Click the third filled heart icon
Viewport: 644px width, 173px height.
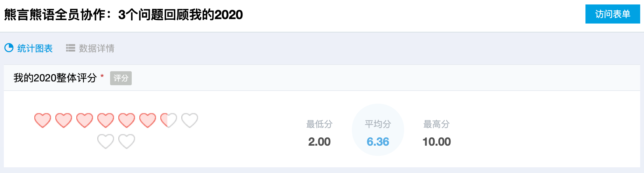(85, 121)
